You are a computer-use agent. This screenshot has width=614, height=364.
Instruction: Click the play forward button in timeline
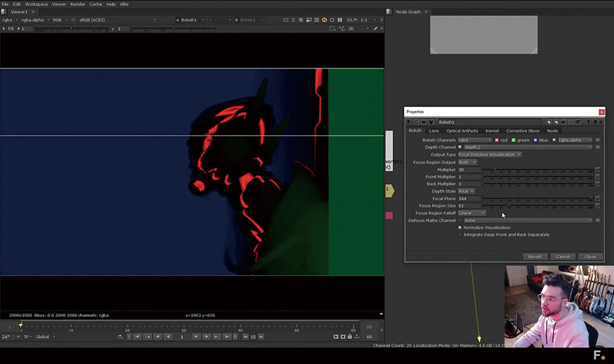[x=196, y=336]
